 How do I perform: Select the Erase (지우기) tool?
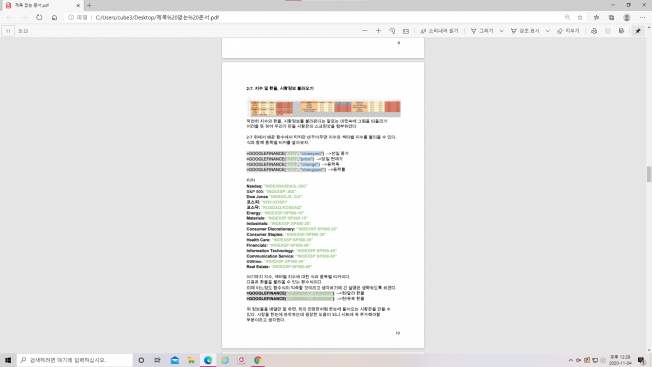[x=568, y=31]
